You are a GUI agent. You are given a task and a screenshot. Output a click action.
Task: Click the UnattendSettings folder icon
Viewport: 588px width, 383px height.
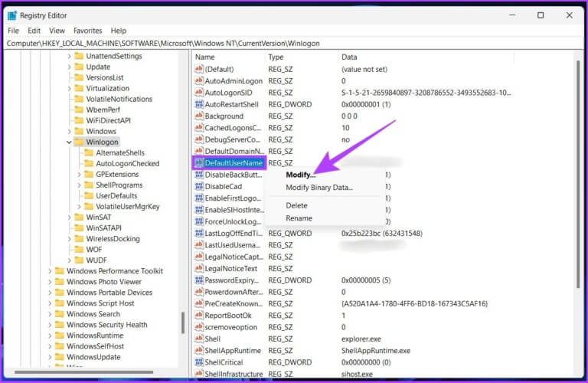click(79, 56)
